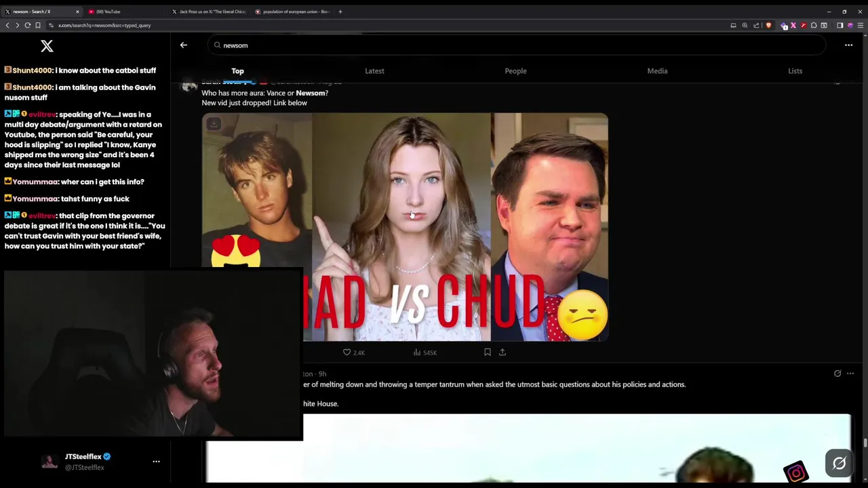Click the JTSteelflex account avatar
Image resolution: width=868 pixels, height=488 pixels.
[x=49, y=462]
